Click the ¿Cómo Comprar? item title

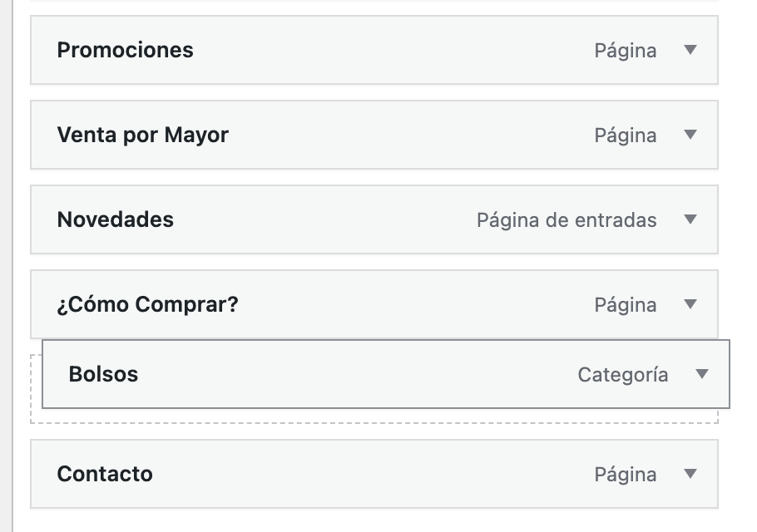[147, 304]
